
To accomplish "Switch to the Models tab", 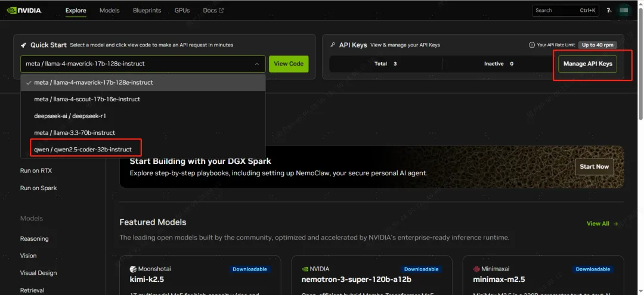I will [110, 10].
